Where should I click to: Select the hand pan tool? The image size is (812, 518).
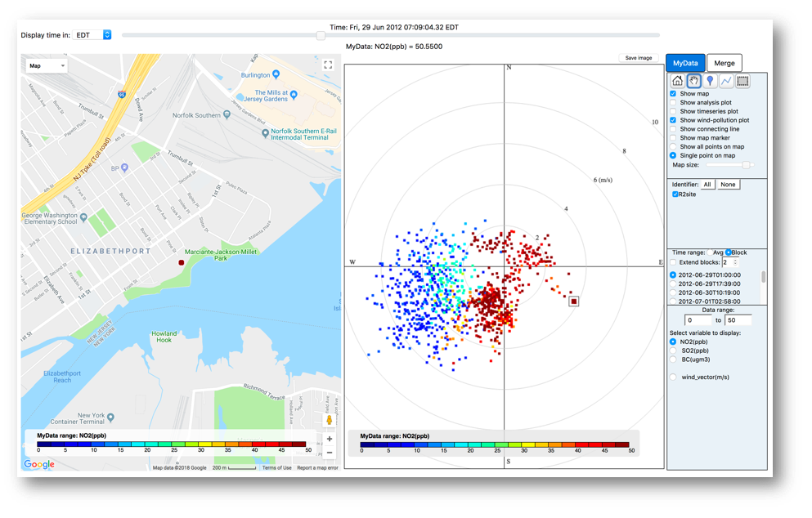click(693, 81)
